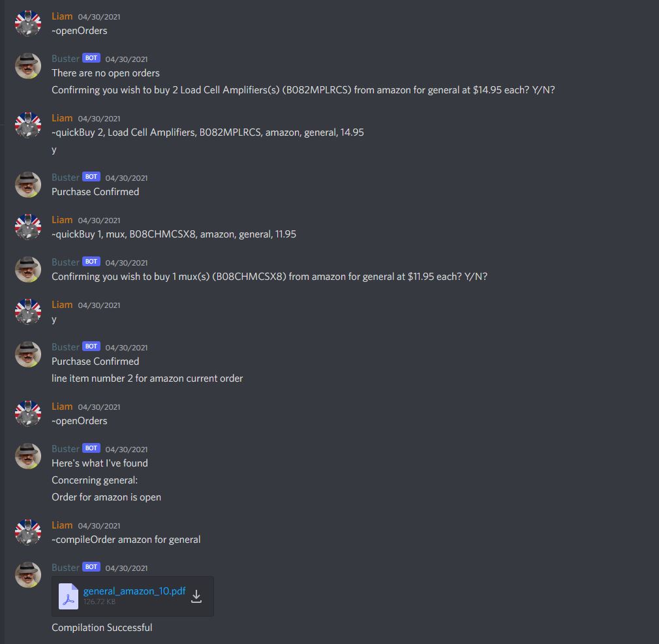Click Buster's avatar beside 'There are no open orders'

coord(28,66)
